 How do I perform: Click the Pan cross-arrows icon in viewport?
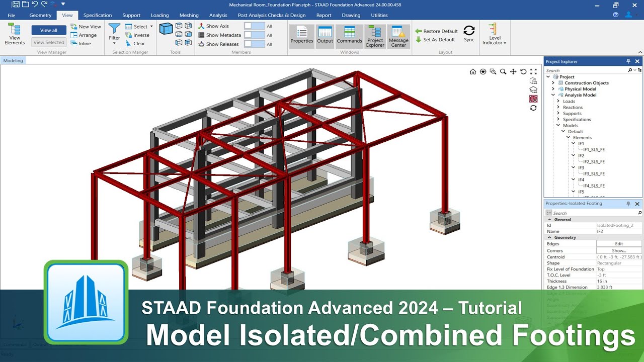point(513,72)
